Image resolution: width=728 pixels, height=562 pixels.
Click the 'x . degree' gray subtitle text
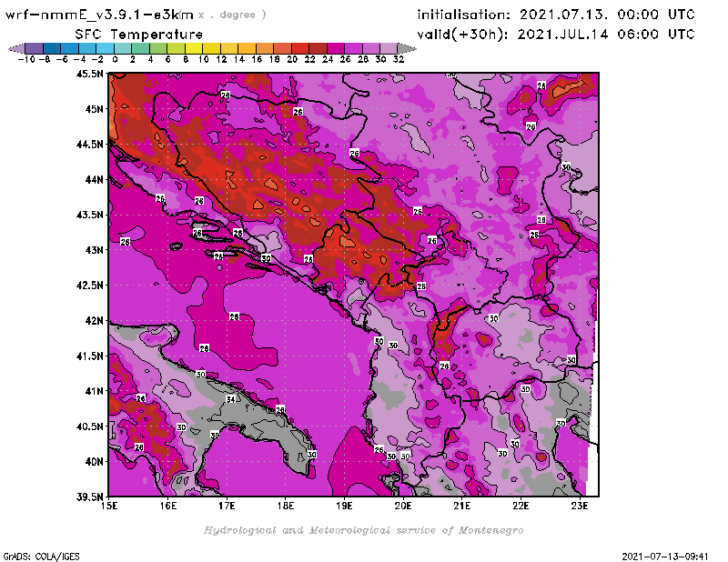tap(232, 15)
